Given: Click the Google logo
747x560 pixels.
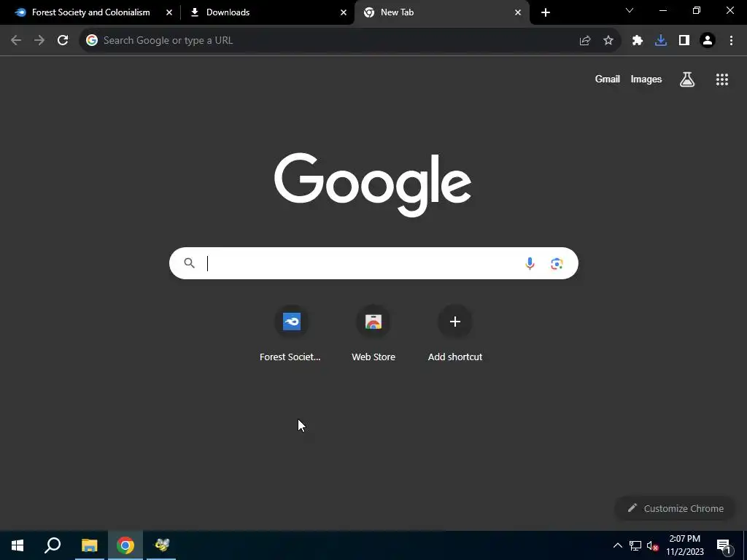Looking at the screenshot, I should 373,184.
